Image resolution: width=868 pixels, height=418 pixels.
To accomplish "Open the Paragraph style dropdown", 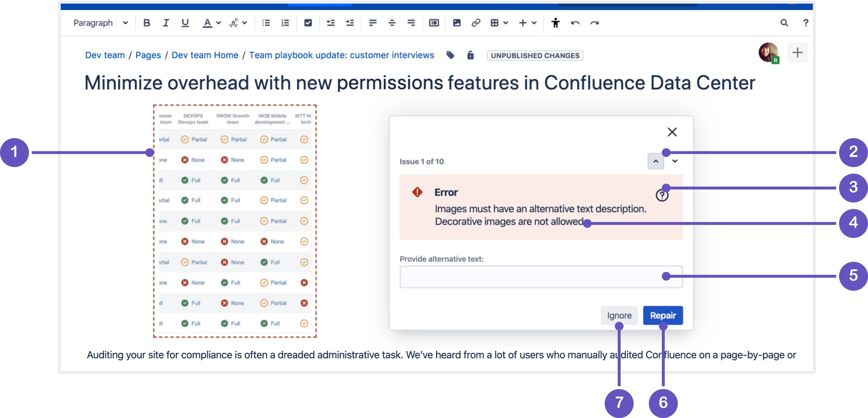I will 101,23.
